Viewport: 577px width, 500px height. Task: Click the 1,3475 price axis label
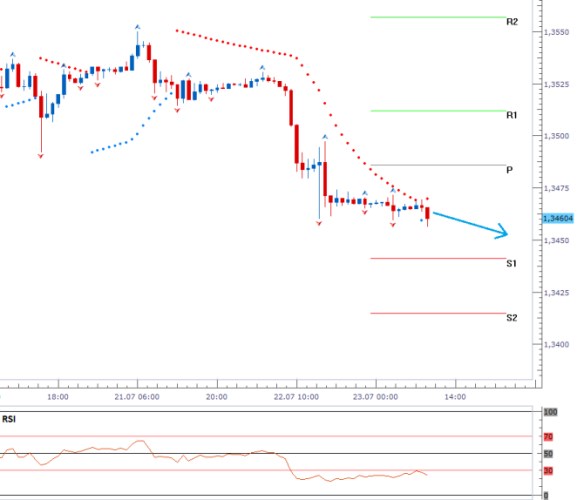click(556, 188)
